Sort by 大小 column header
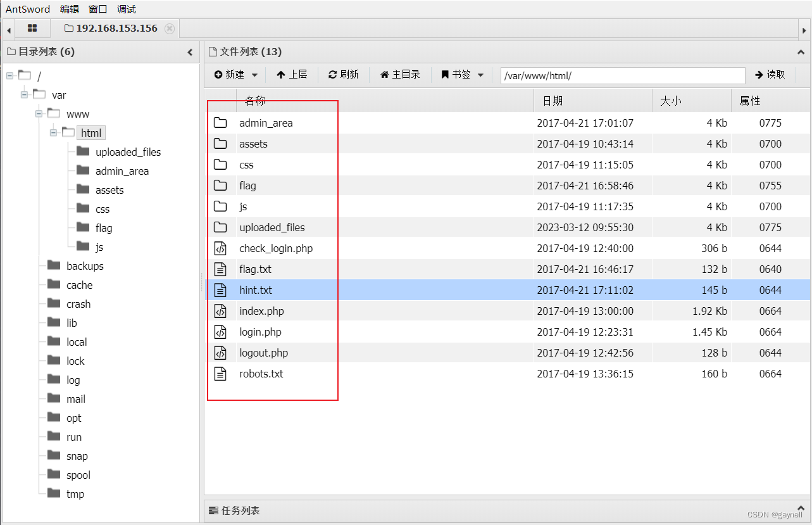 coord(692,101)
